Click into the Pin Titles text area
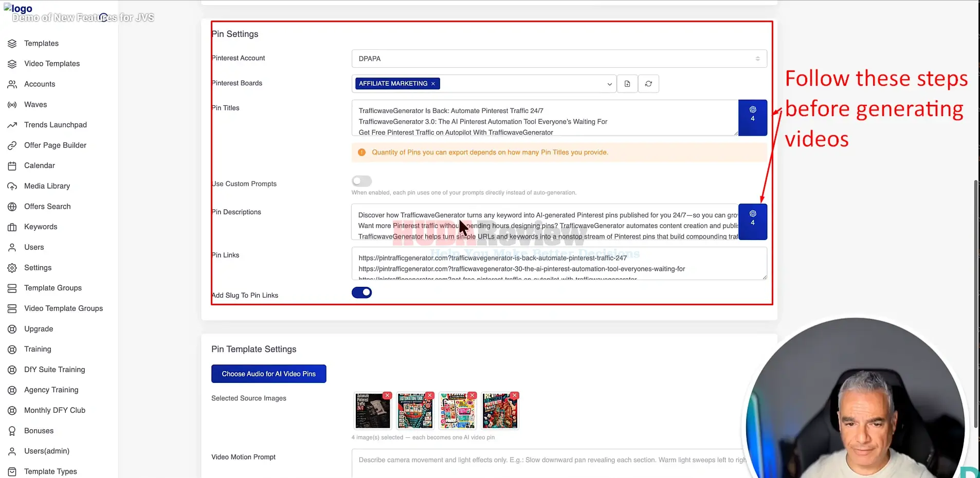Image resolution: width=980 pixels, height=478 pixels. 545,118
